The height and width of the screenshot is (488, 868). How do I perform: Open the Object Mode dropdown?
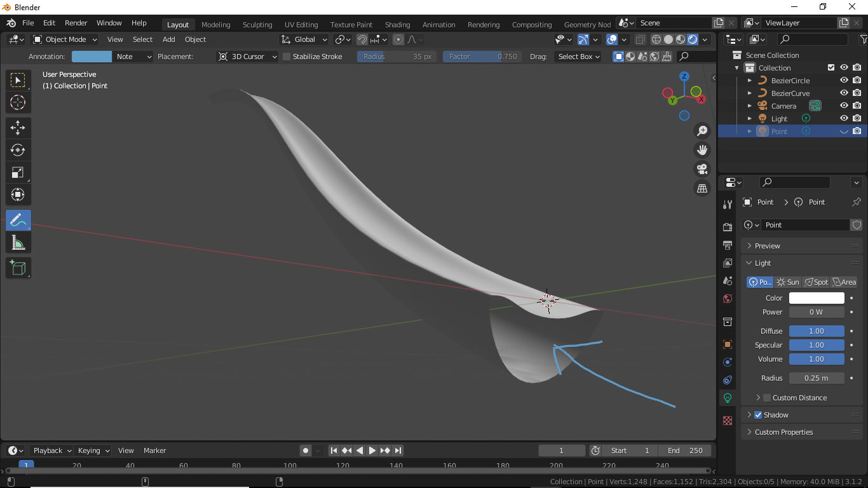(x=65, y=39)
